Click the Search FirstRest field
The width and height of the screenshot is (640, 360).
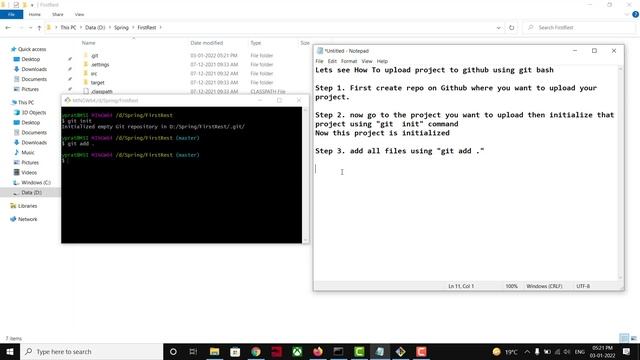point(579,28)
